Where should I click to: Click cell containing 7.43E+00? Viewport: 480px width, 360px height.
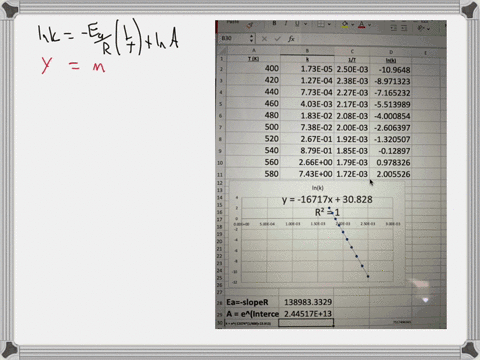(307, 174)
